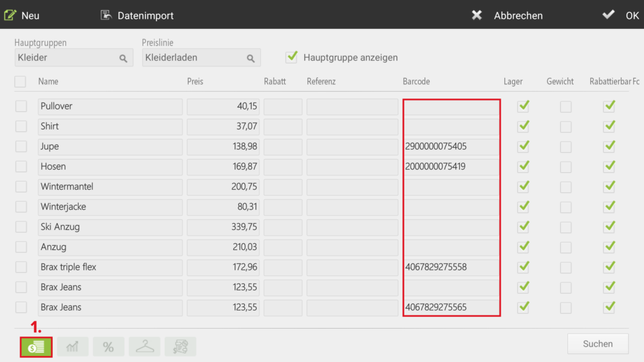Toggle Lager checkbox for Ski Anzug
Screen dimensions: 644x362
coord(523,226)
